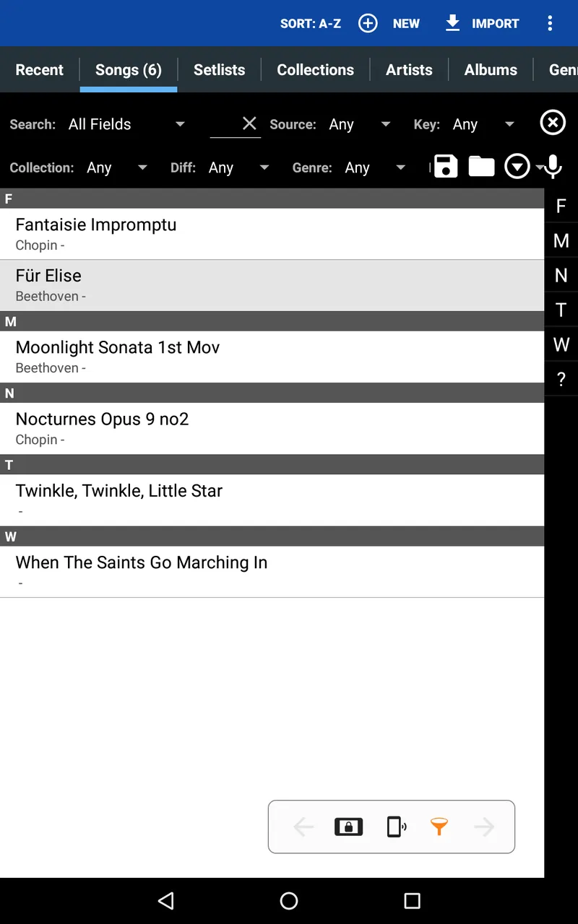578x924 pixels.
Task: Tap the forward navigation arrow
Action: [484, 827]
